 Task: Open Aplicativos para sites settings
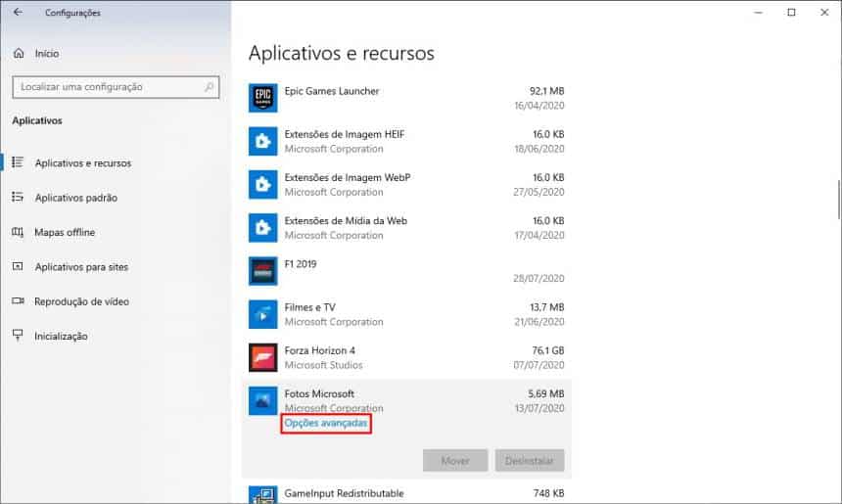click(x=81, y=267)
